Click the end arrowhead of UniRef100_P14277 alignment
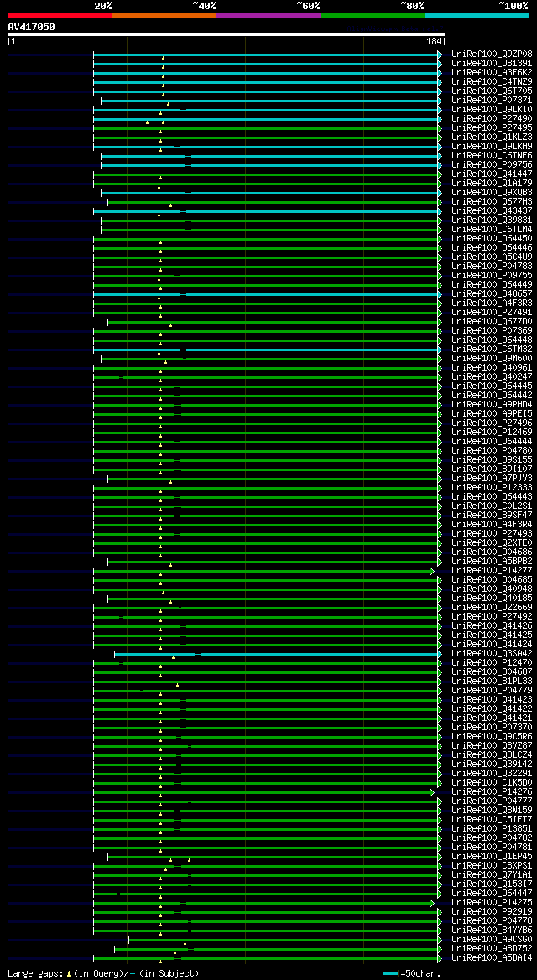This screenshot has height=980, width=537. (432, 571)
